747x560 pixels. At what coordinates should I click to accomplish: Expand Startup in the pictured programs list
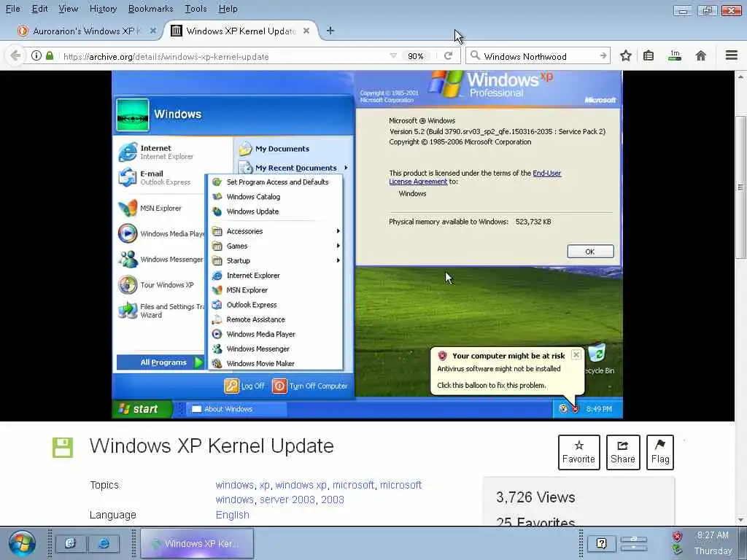[x=276, y=260]
